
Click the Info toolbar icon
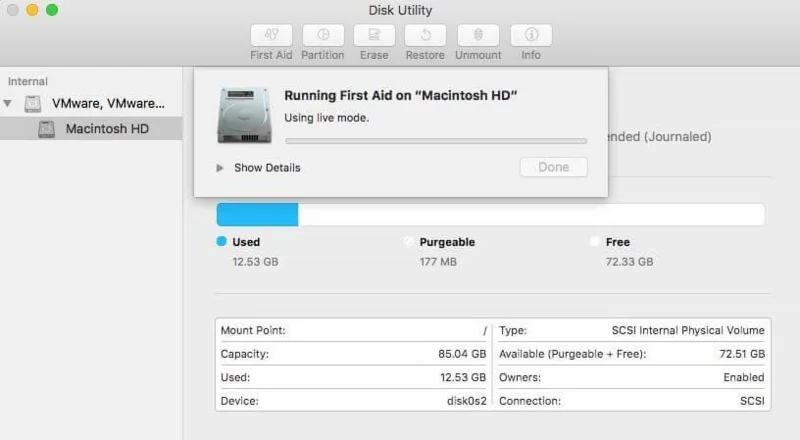[531, 35]
